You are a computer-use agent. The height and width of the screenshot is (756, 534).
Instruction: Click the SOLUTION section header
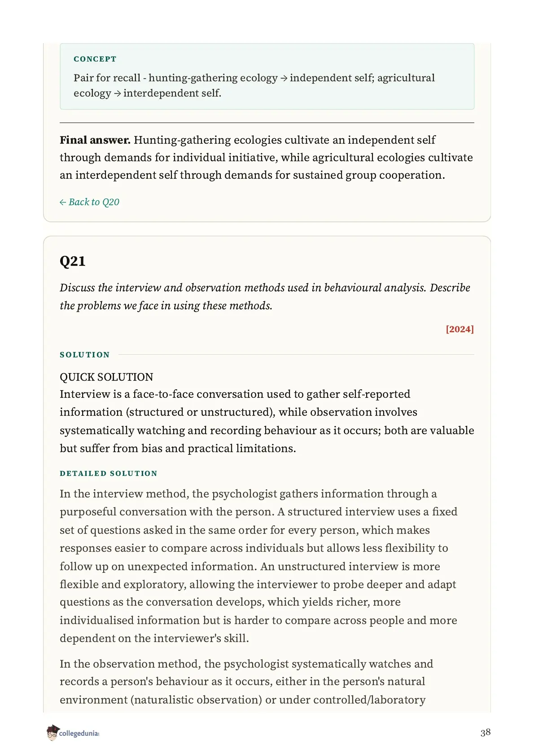[85, 355]
